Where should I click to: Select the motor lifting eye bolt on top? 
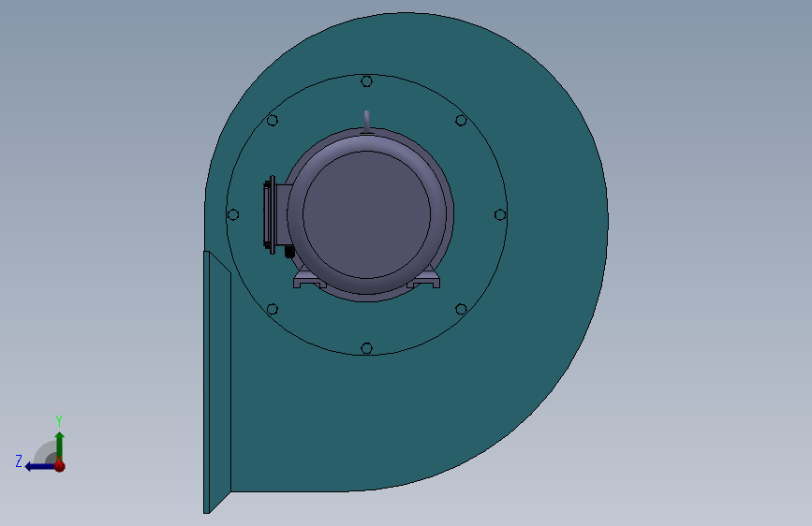click(x=366, y=123)
